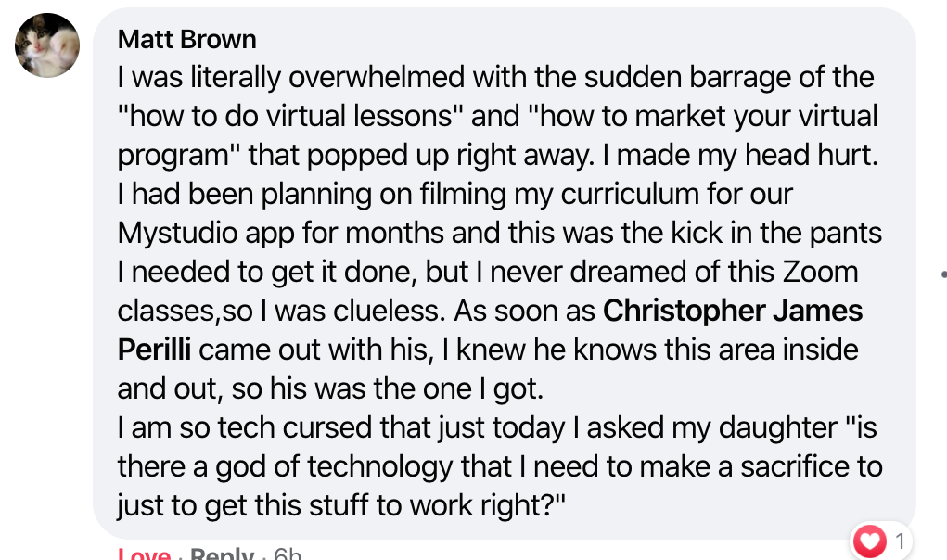
Task: Open comment options dot at right edge
Action: point(943,274)
